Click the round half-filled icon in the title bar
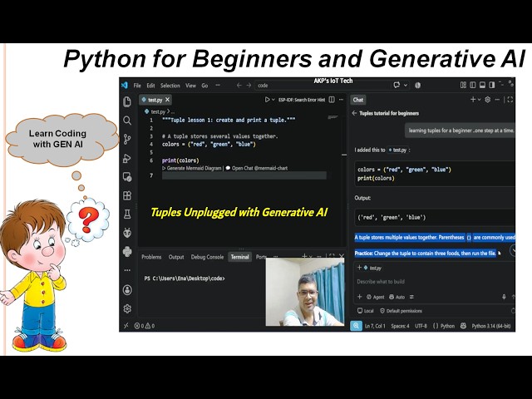This screenshot has width=532, height=399. click(417, 85)
